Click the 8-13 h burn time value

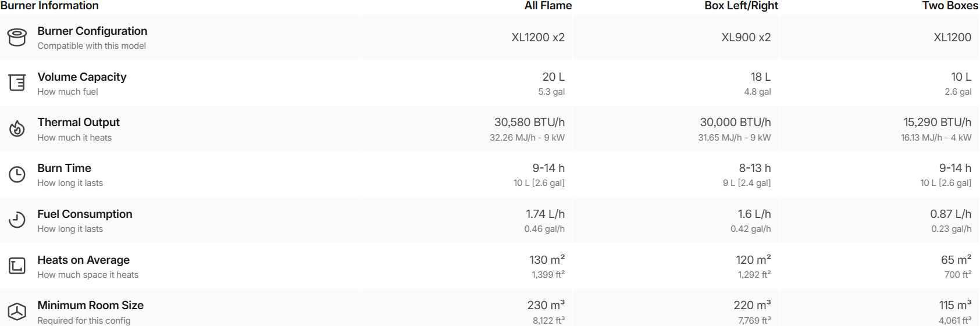click(754, 168)
